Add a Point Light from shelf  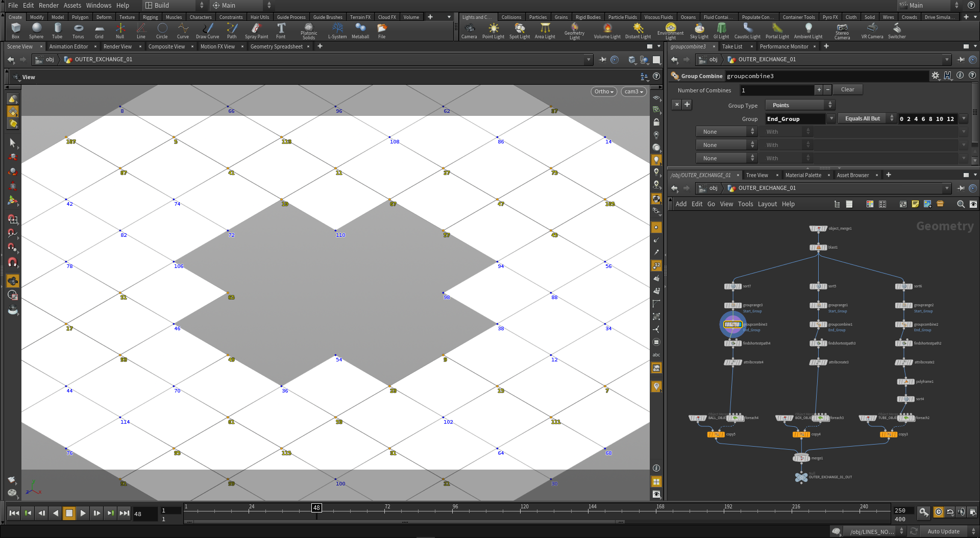[x=493, y=31]
